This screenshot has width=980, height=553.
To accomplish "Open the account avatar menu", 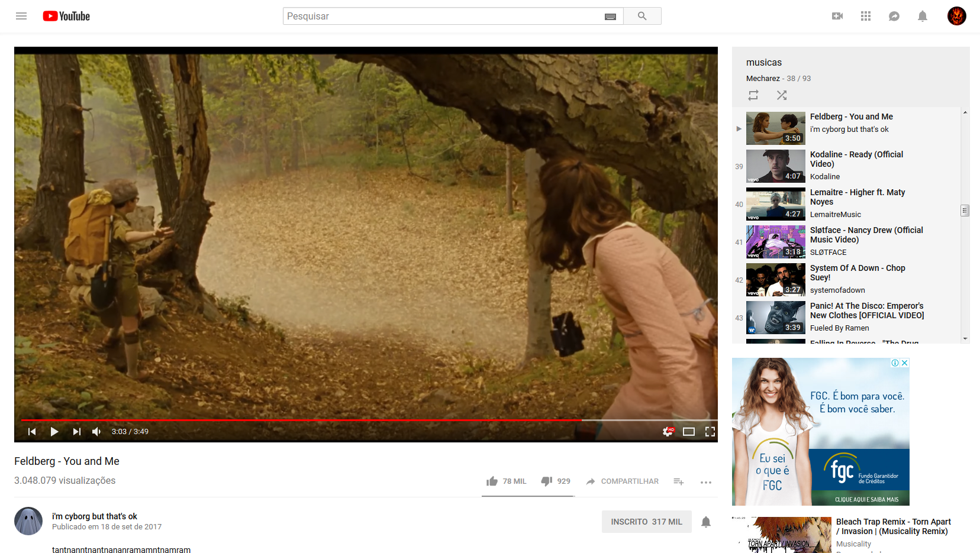I will tap(957, 16).
